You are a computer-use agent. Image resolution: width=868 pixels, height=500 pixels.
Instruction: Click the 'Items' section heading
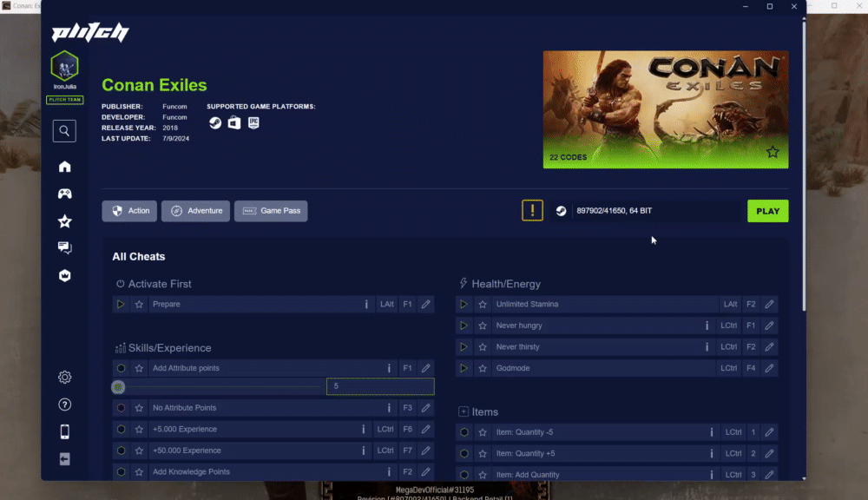point(485,412)
